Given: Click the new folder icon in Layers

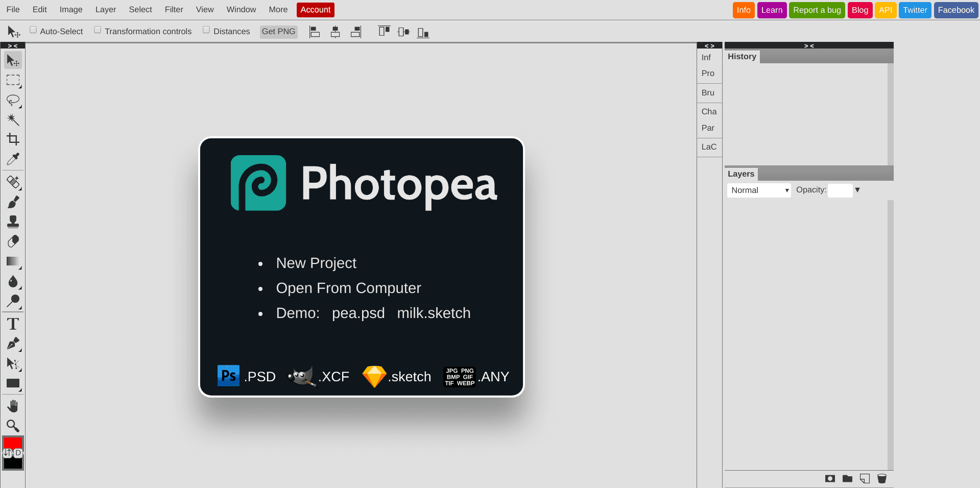Looking at the screenshot, I should pyautogui.click(x=847, y=478).
